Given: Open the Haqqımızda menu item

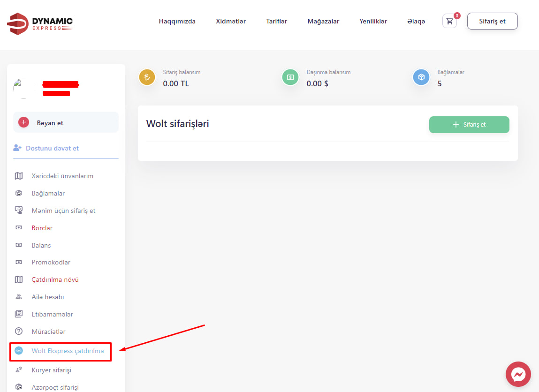Looking at the screenshot, I should click(177, 21).
